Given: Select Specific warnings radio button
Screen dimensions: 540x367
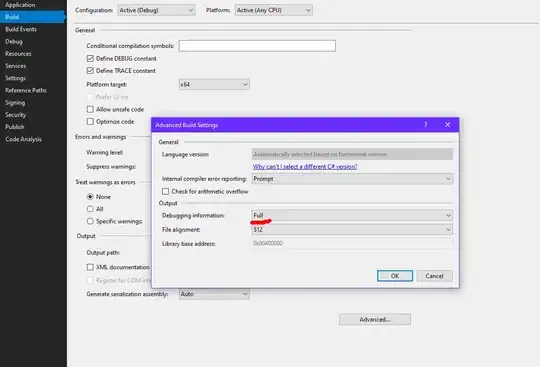Looking at the screenshot, I should point(90,221).
